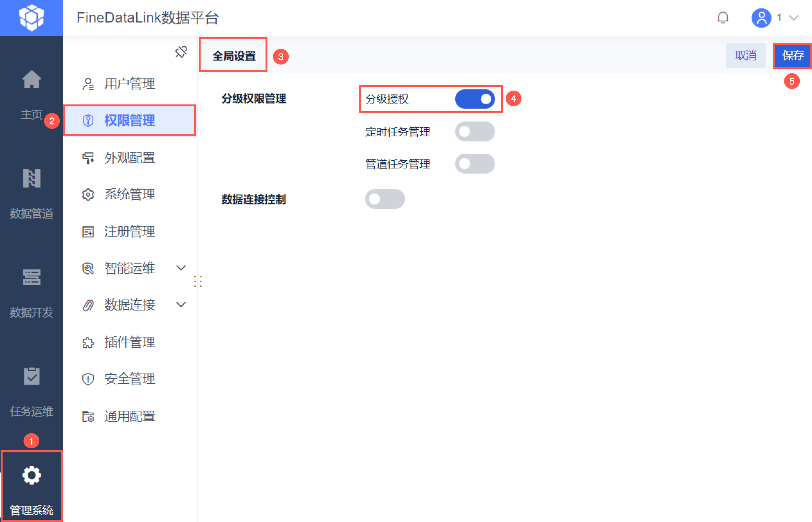Click the notification bell icon
This screenshot has height=522, width=812.
(723, 18)
